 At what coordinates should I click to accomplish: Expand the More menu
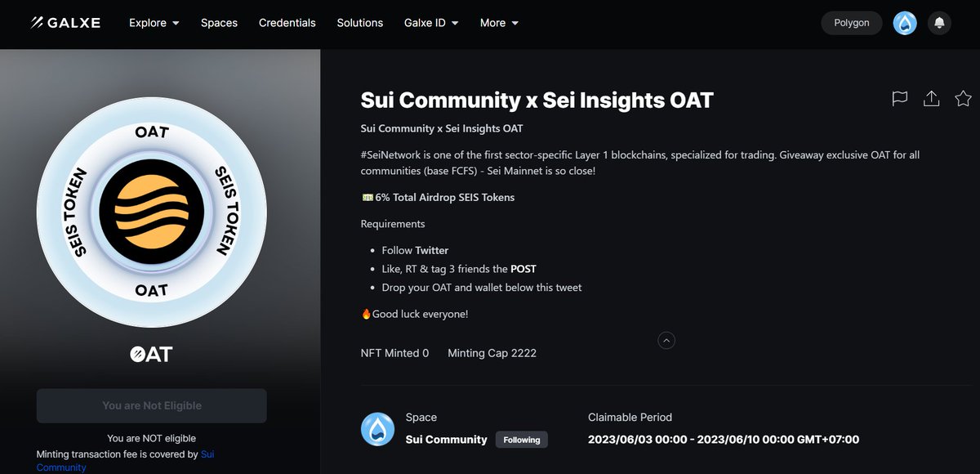498,23
